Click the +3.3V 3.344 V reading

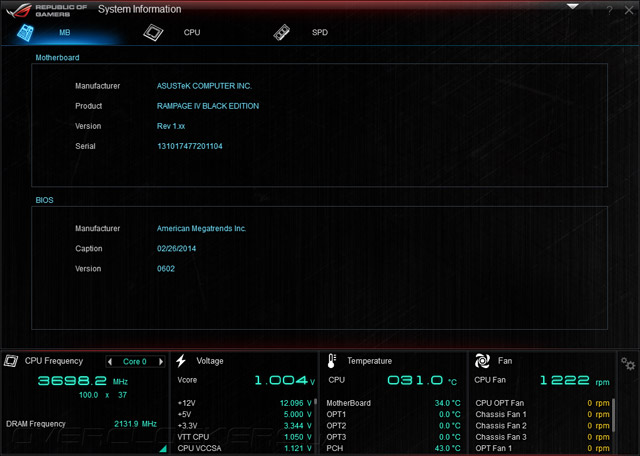[297, 426]
